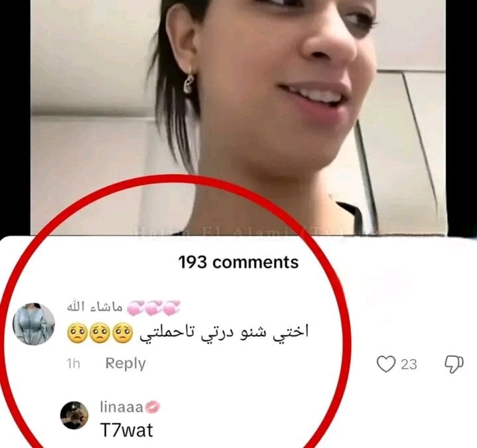Reply to the first comment
This screenshot has height=448, width=477.
tap(125, 364)
